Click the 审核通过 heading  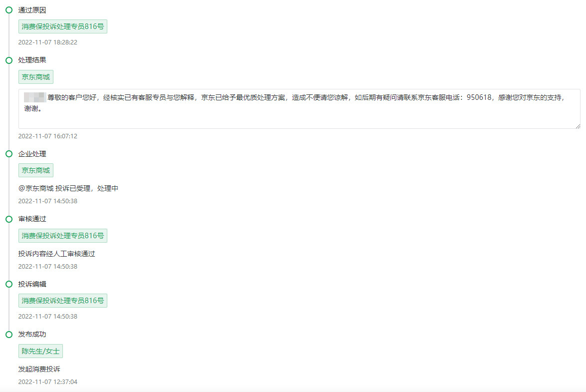(32, 219)
